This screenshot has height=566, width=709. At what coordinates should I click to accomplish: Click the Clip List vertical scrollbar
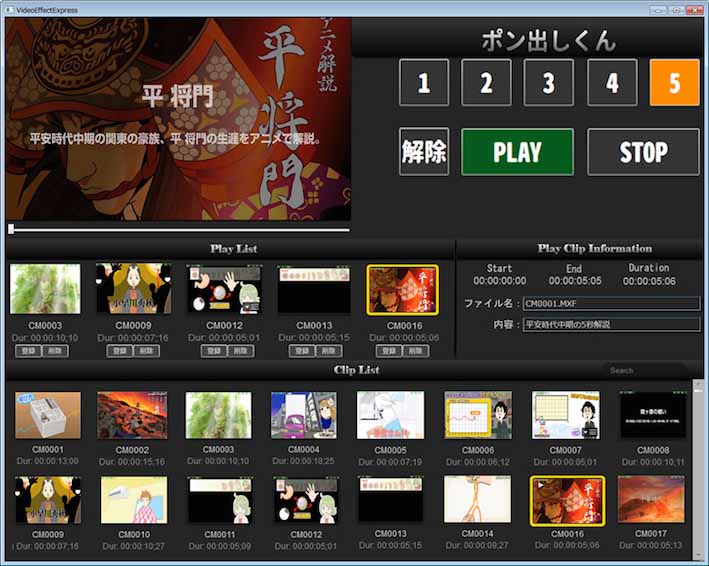click(697, 470)
